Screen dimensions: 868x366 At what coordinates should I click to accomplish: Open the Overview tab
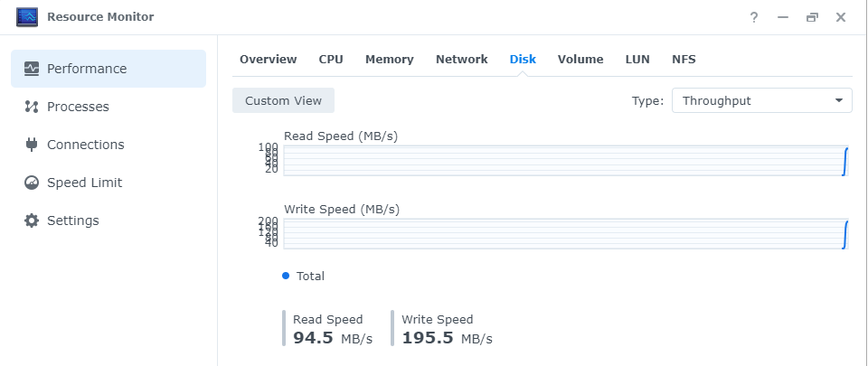(x=268, y=60)
